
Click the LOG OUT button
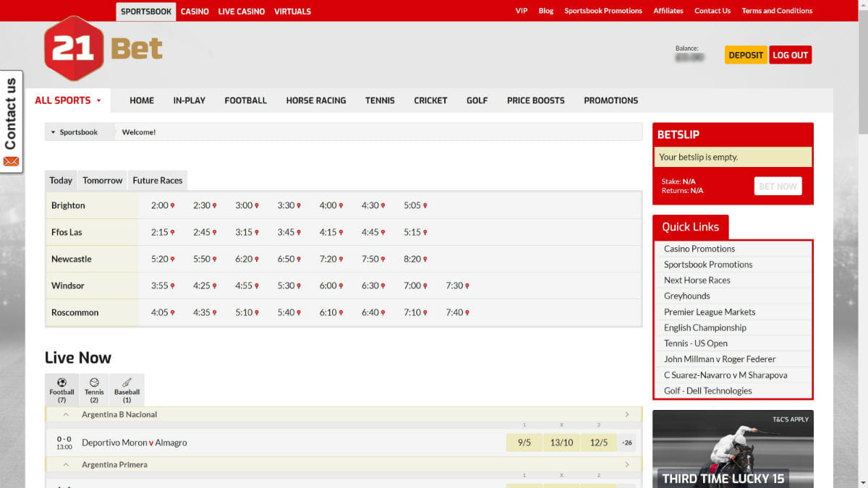click(790, 55)
